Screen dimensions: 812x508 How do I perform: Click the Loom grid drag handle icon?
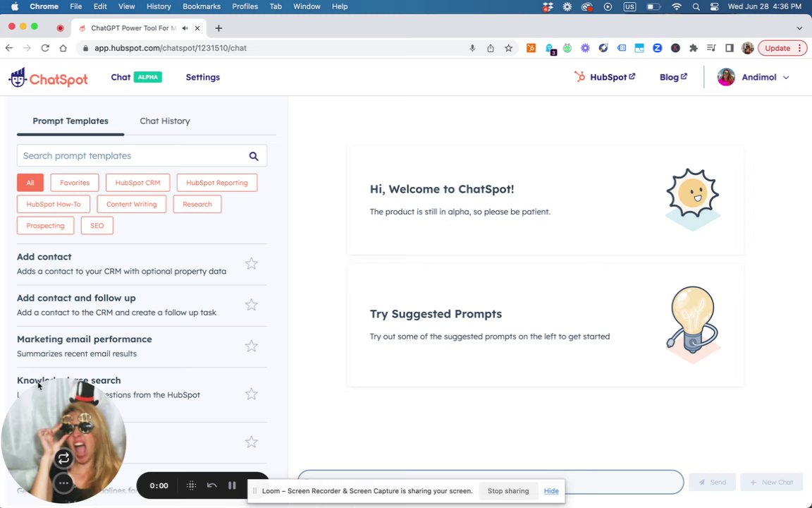(191, 485)
